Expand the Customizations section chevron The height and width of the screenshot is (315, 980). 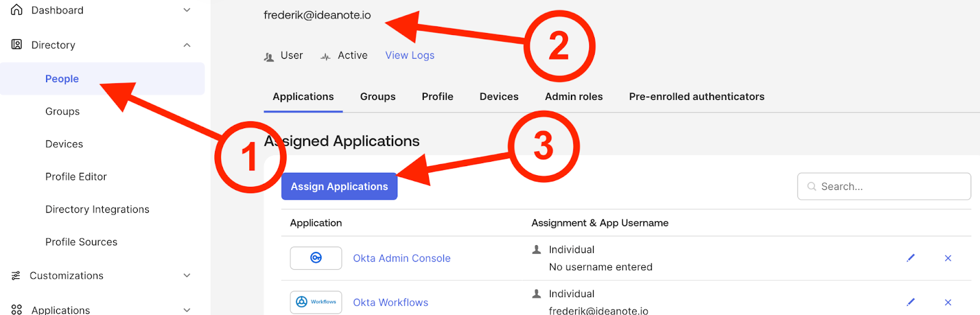187,276
